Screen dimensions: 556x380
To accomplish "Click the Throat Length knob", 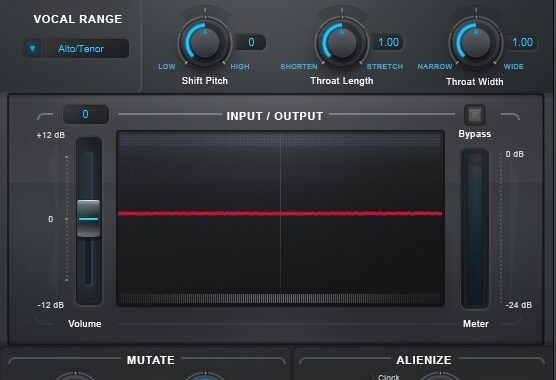I will [x=342, y=42].
